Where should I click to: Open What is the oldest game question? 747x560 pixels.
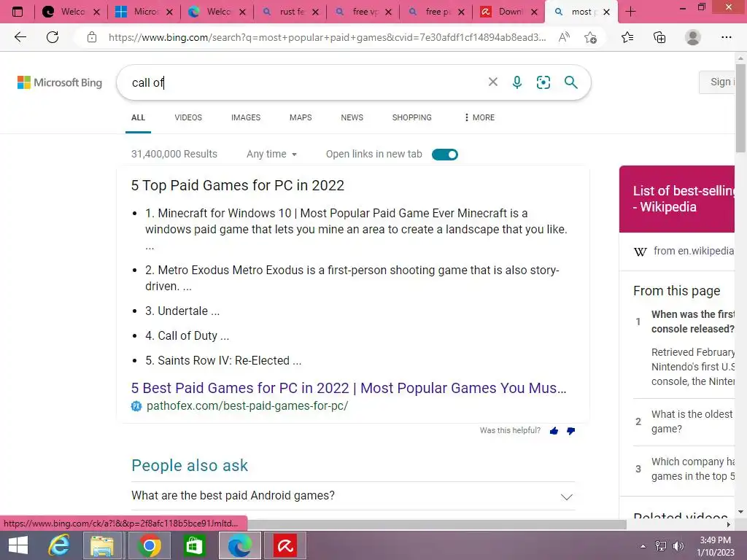(x=692, y=421)
